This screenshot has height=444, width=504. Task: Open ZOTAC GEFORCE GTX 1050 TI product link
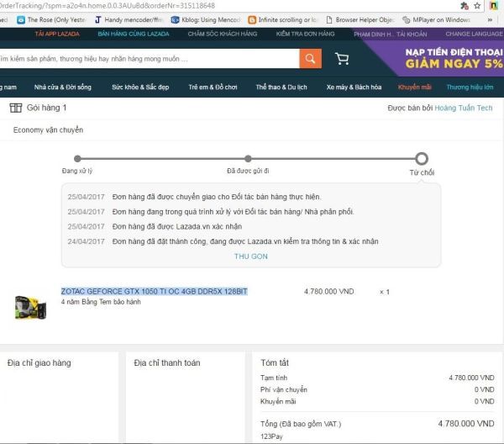point(155,292)
